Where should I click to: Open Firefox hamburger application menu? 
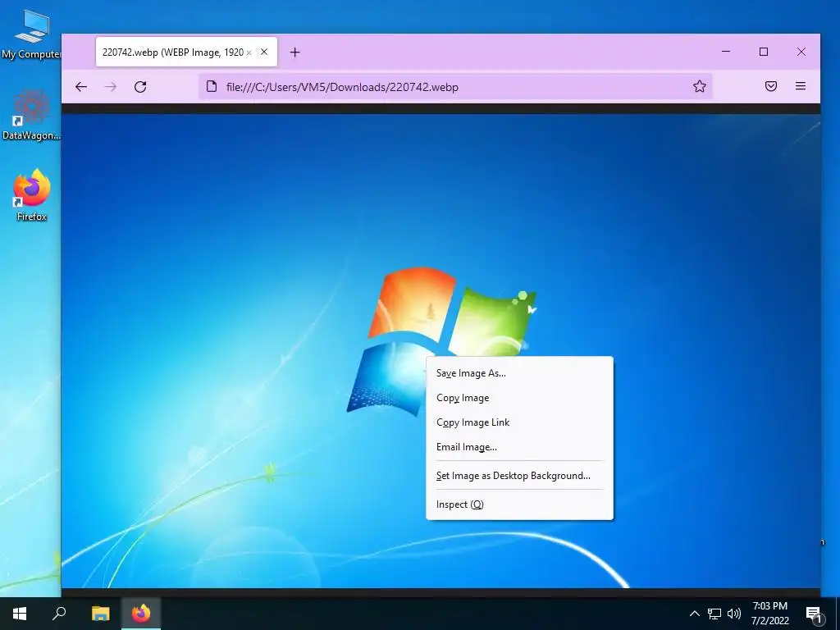pos(801,86)
